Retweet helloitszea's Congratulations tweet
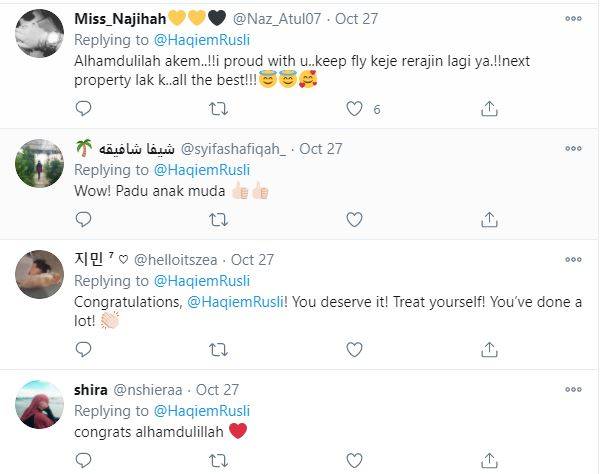The height and width of the screenshot is (474, 601). tap(218, 351)
